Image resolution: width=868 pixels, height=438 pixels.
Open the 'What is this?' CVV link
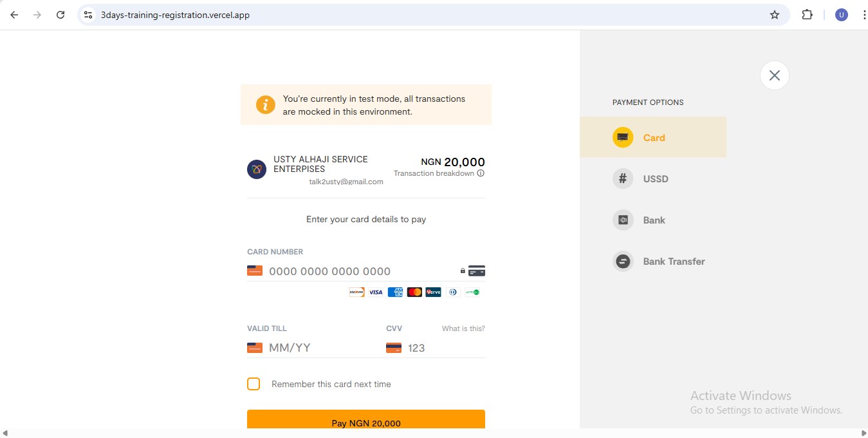[x=463, y=328]
